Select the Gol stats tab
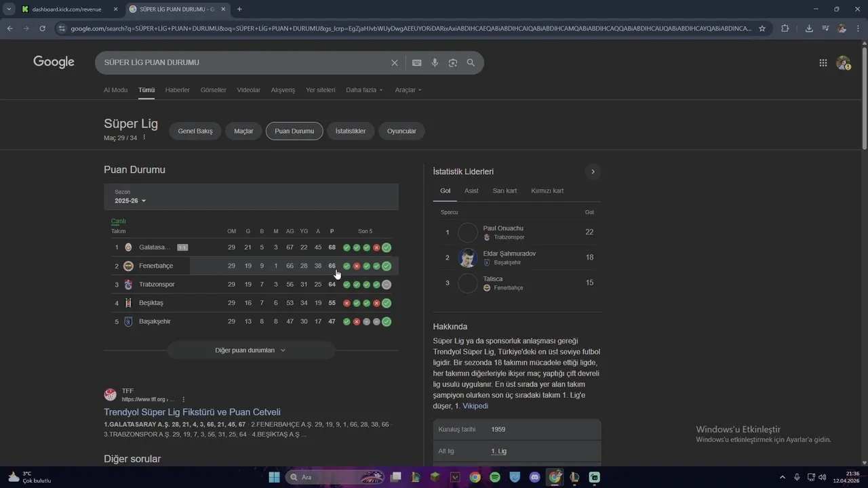 445,191
